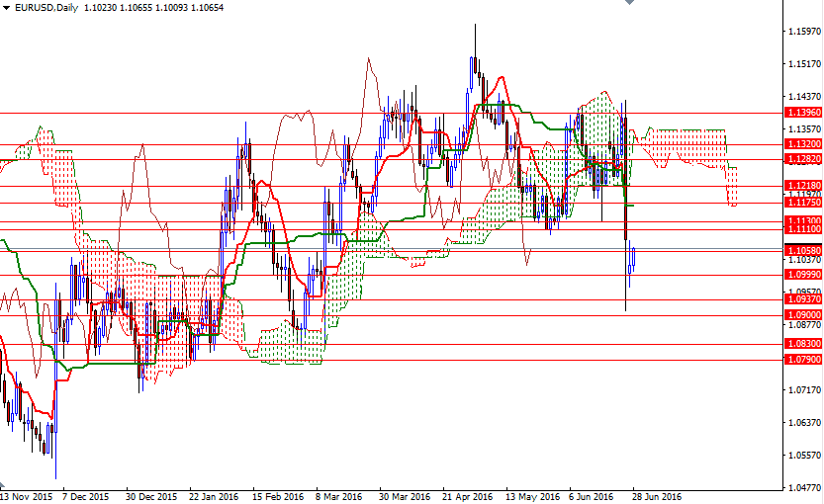The image size is (824, 504).
Task: Click the 13 Nov 2015 date marker
Action: 27,496
